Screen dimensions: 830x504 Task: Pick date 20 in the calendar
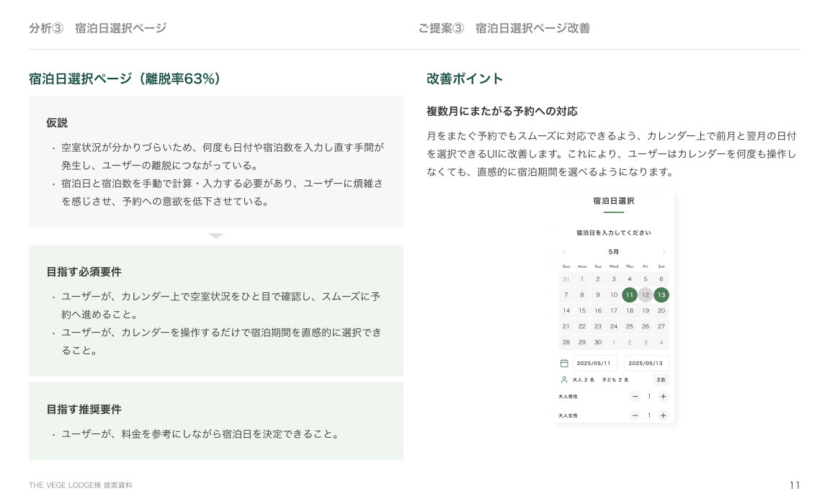pos(661,310)
